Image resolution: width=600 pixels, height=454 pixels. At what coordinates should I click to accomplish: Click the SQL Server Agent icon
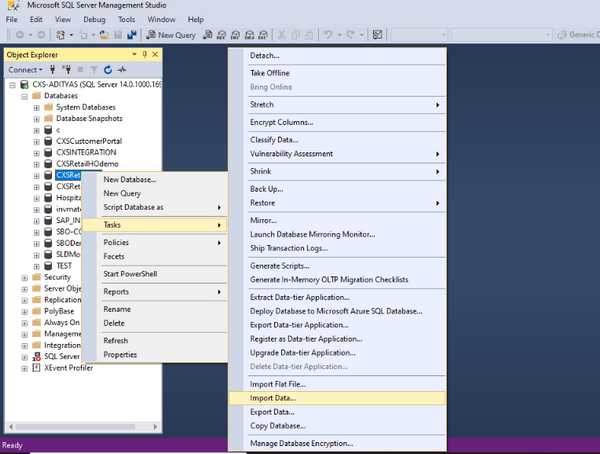tap(36, 357)
